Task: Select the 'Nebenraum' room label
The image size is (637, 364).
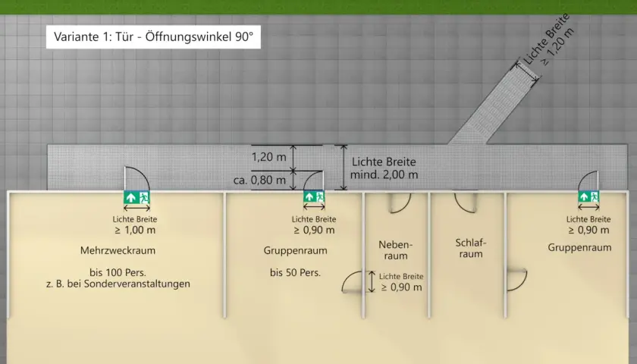Action: click(x=396, y=250)
